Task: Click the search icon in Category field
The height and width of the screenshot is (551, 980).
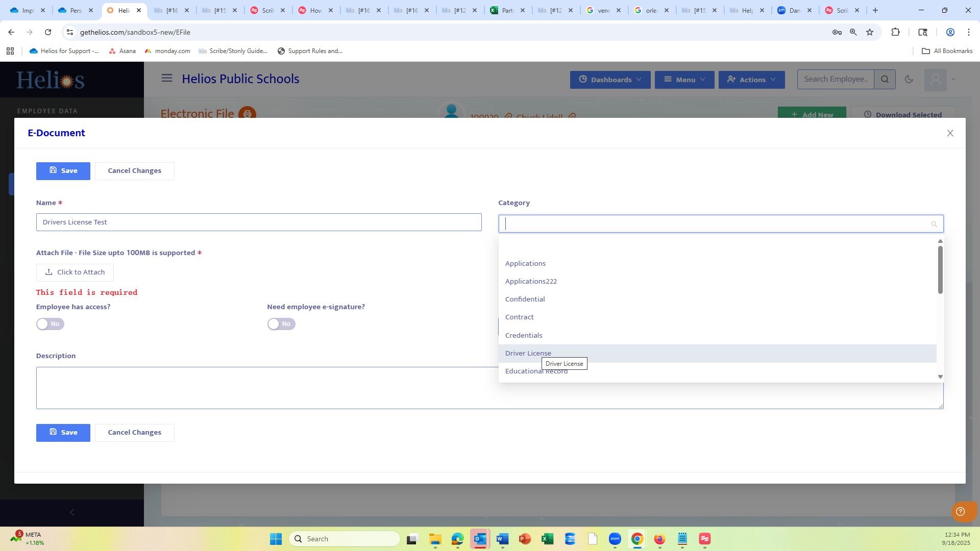Action: coord(934,224)
